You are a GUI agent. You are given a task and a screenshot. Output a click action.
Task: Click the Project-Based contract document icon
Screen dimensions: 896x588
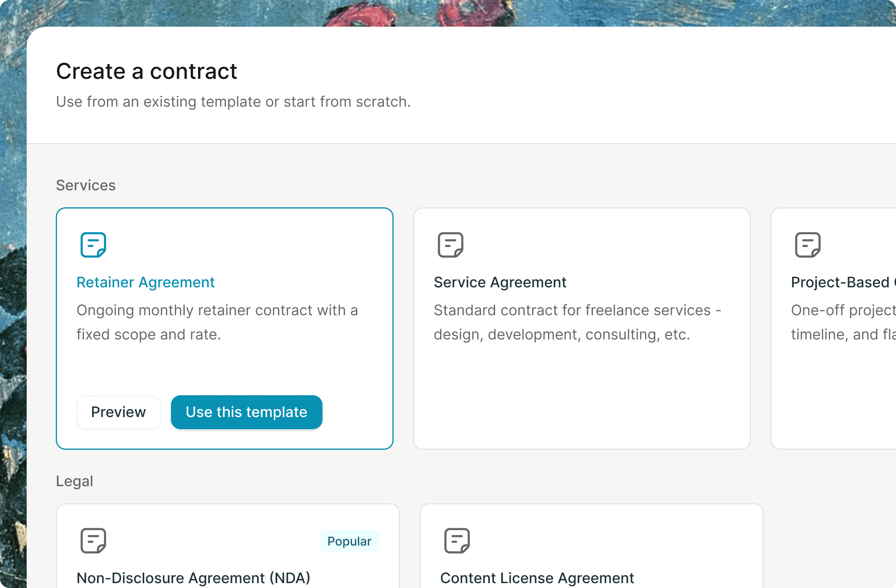click(x=808, y=245)
